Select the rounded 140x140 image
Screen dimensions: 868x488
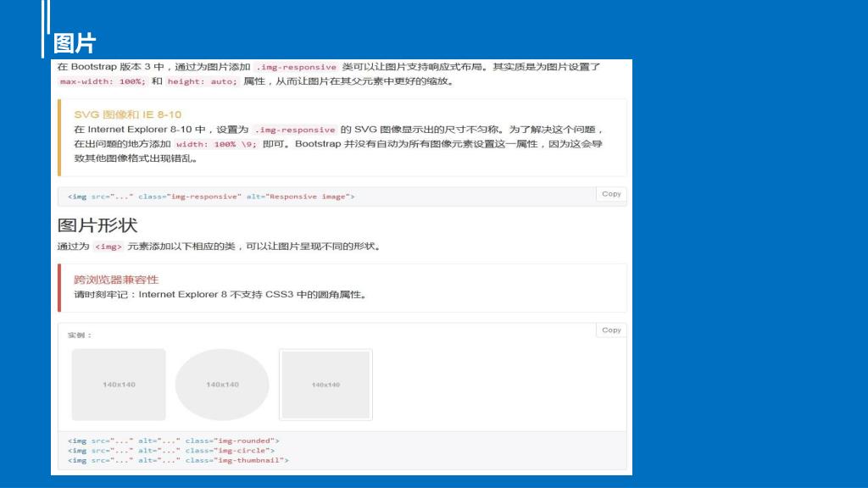coord(119,385)
